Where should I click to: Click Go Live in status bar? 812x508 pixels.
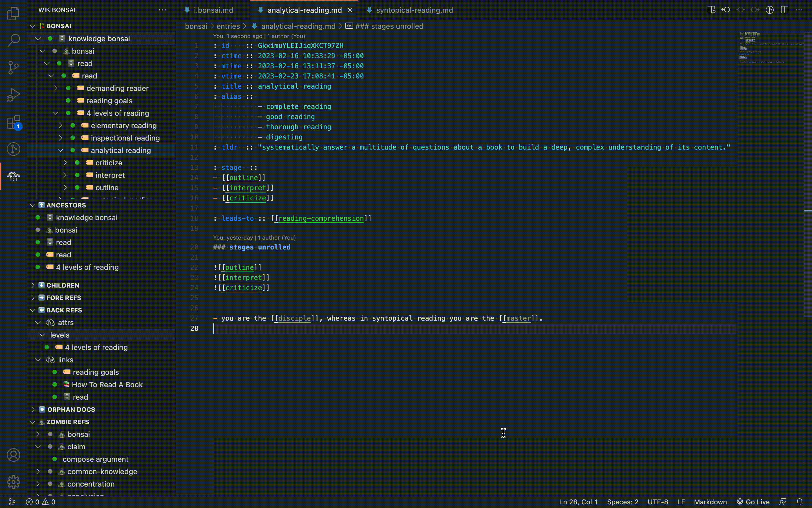click(753, 502)
